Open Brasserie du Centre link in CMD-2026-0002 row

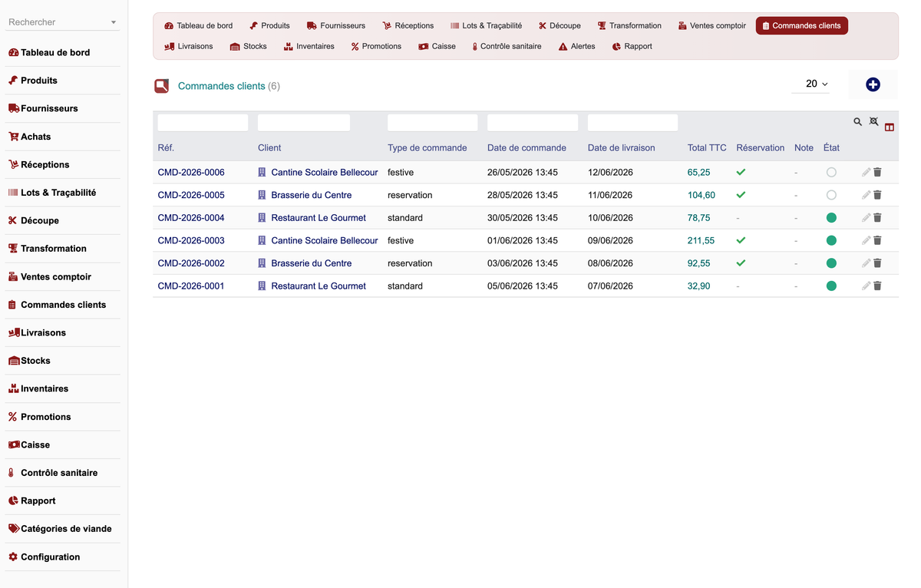(312, 263)
